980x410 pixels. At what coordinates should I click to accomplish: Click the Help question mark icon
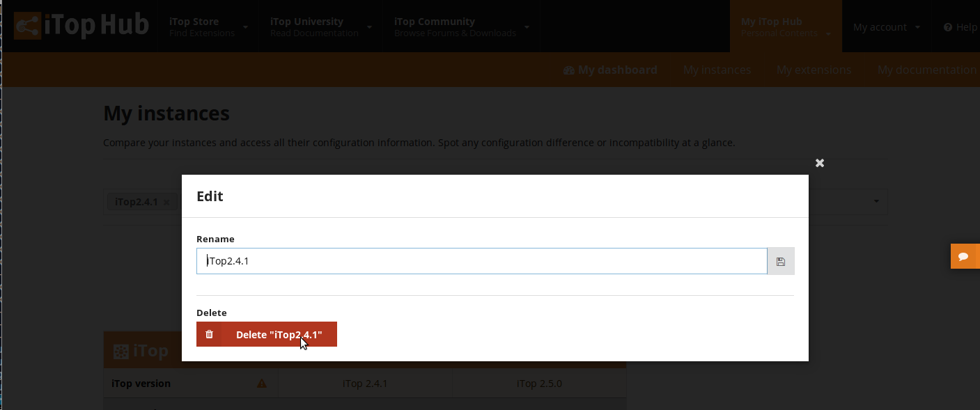pos(947,27)
